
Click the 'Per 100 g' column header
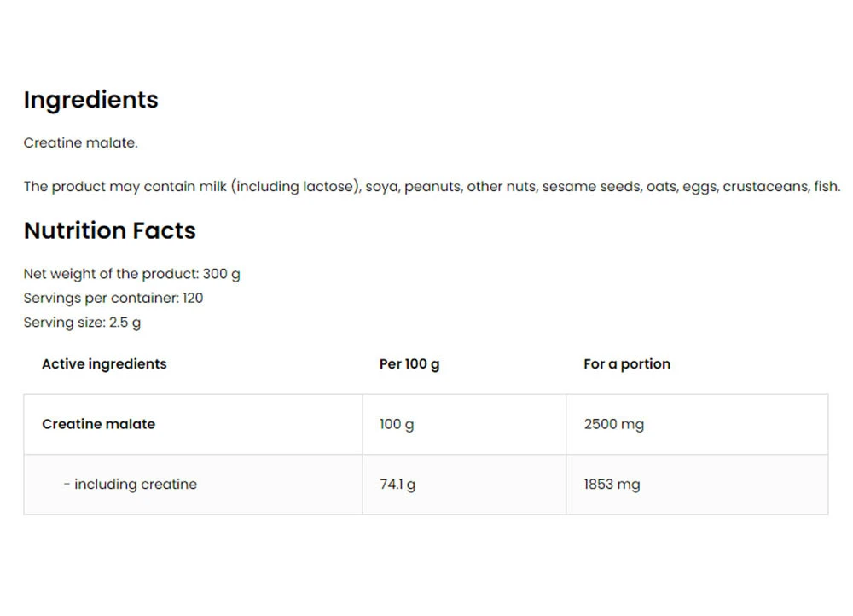pyautogui.click(x=409, y=364)
